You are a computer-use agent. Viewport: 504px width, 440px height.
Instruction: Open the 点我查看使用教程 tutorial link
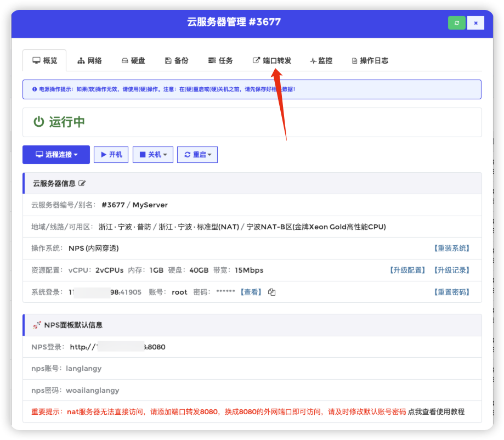[436, 411]
